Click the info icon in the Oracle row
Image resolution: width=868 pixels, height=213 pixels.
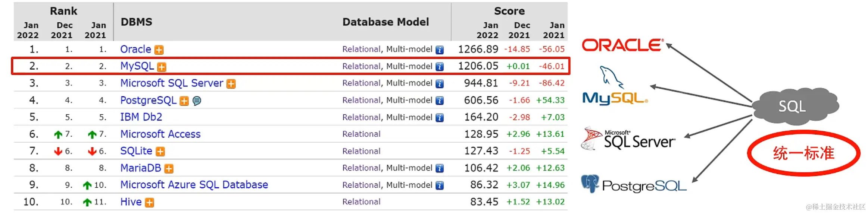[x=440, y=50]
